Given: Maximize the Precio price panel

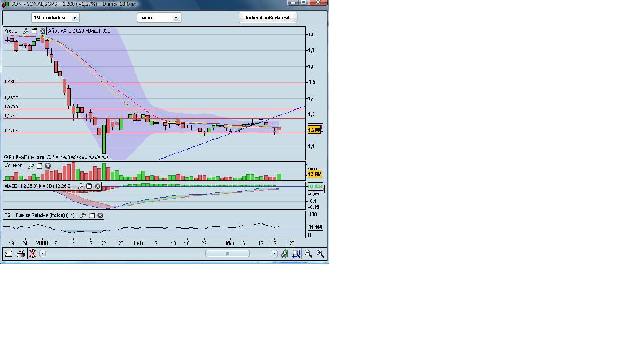Looking at the screenshot, I should 34,31.
